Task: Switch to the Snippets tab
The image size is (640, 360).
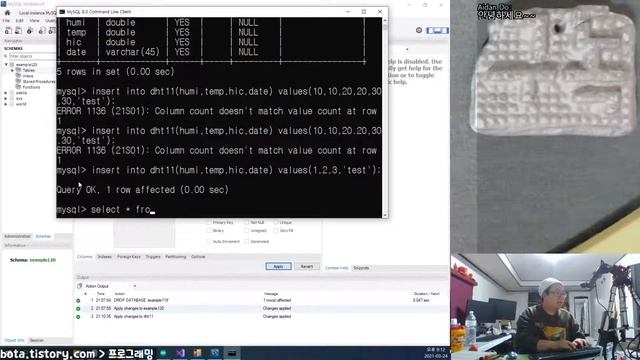Action: click(361, 268)
